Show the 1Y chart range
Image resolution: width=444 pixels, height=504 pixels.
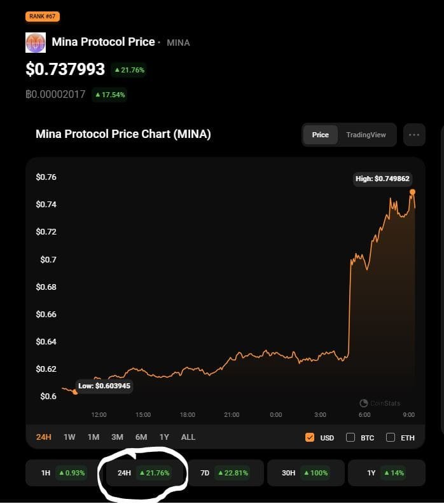pyautogui.click(x=164, y=437)
